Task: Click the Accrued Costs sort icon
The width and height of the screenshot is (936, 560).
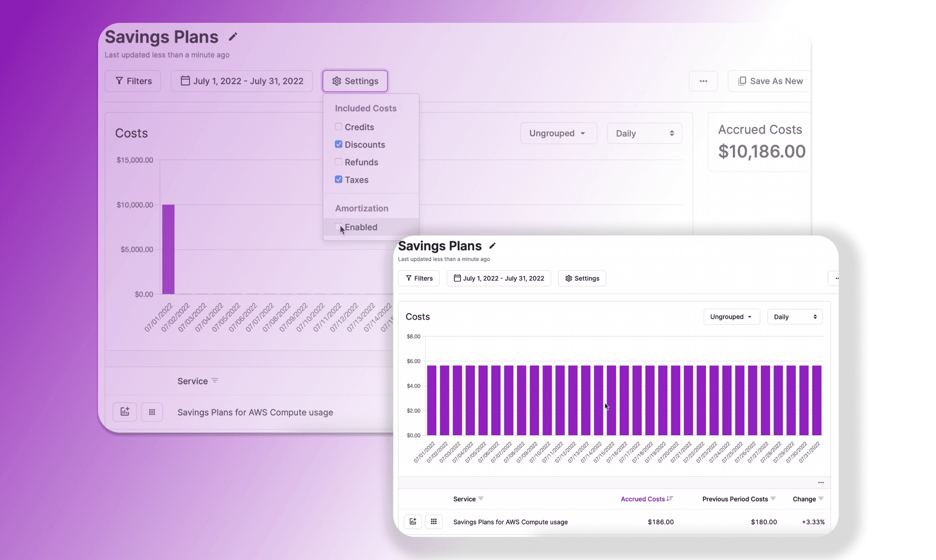Action: point(670,499)
